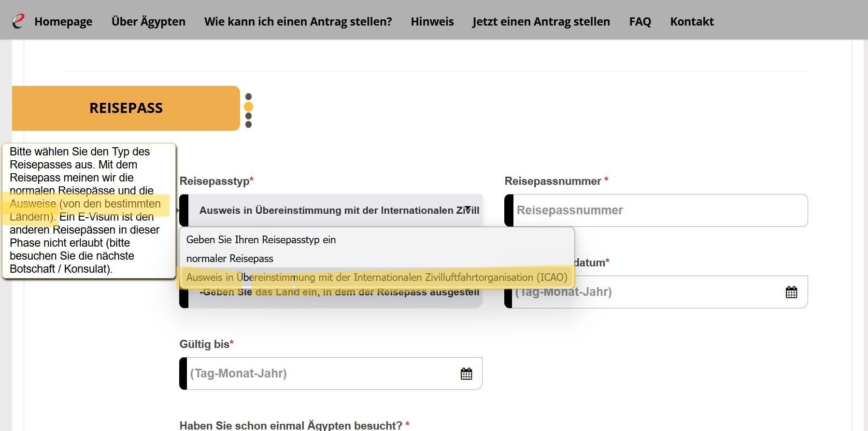Screen dimensions: 868x431
Task: Open the Hinweis menu item
Action: [x=432, y=21]
